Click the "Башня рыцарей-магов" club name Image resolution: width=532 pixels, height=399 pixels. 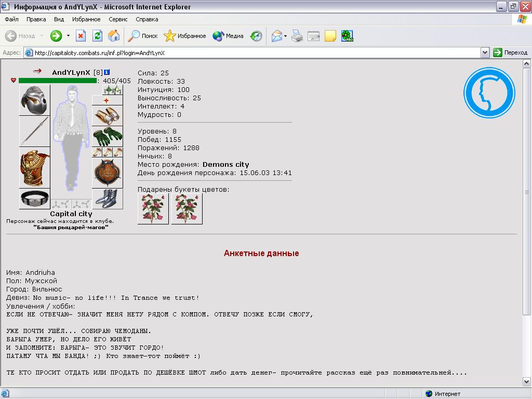coord(71,228)
